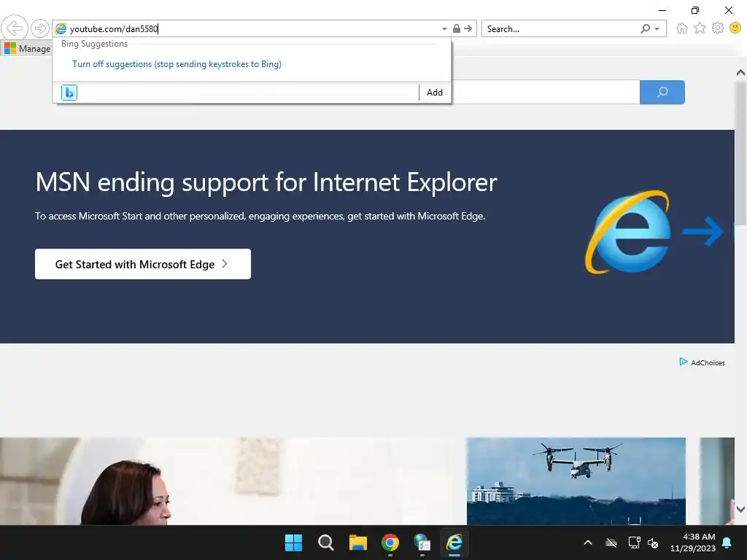Click the network display tray icon
This screenshot has height=560, width=747.
(x=634, y=542)
